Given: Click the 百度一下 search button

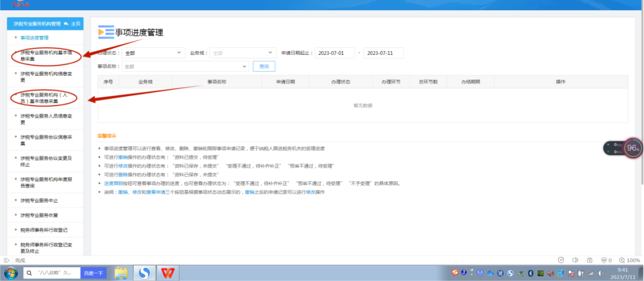Looking at the screenshot, I should click(93, 273).
